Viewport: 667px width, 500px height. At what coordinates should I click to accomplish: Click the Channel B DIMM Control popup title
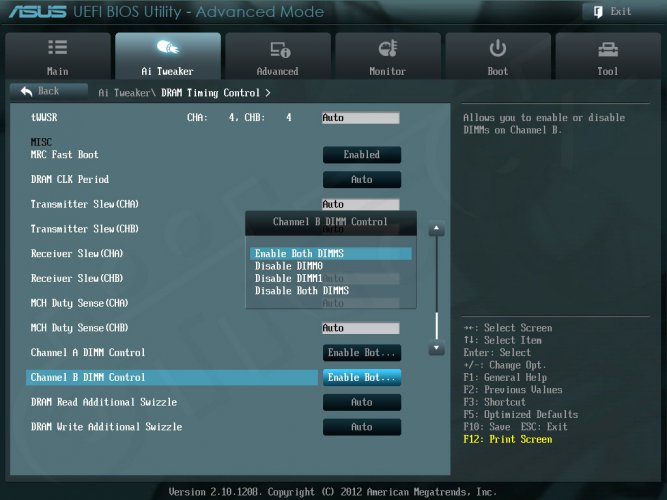[x=331, y=222]
